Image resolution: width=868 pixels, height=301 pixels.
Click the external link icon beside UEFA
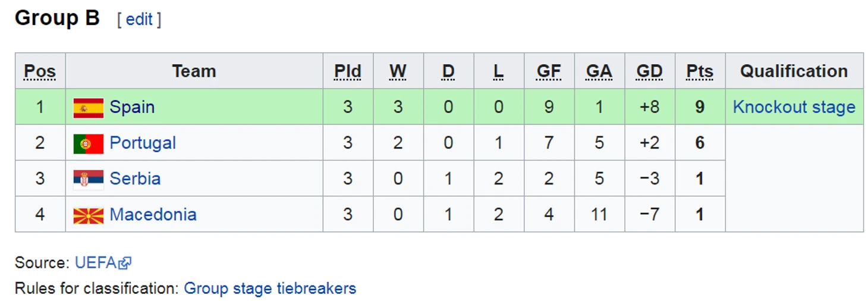click(x=125, y=263)
